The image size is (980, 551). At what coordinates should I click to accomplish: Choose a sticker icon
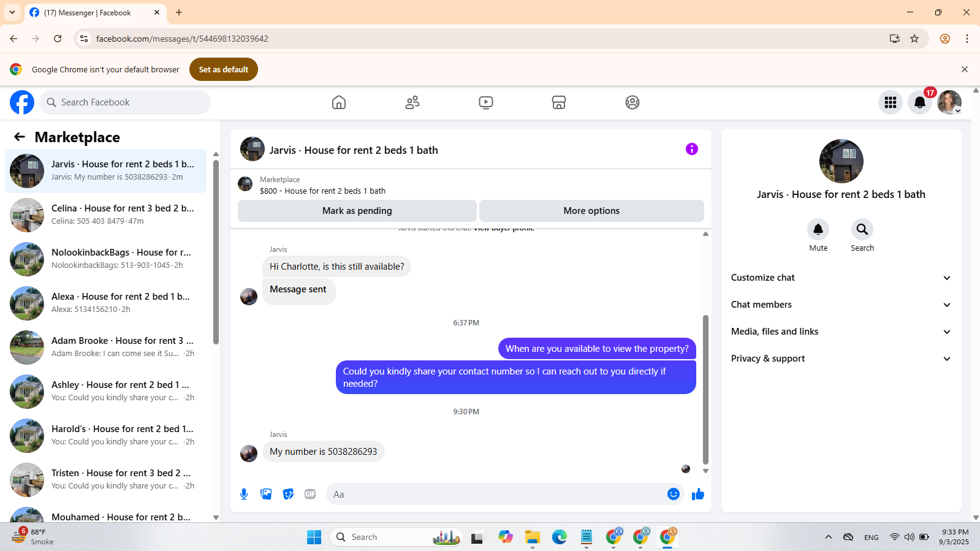pos(288,494)
